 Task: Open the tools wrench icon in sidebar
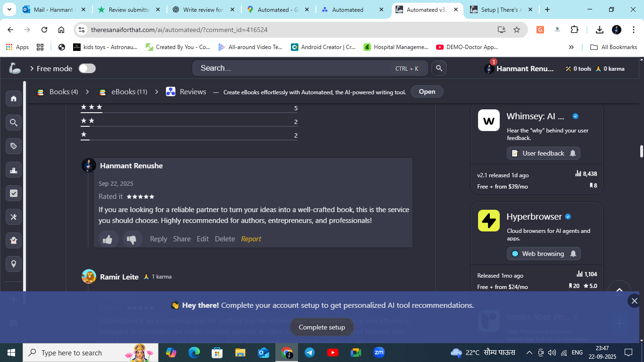(x=14, y=217)
